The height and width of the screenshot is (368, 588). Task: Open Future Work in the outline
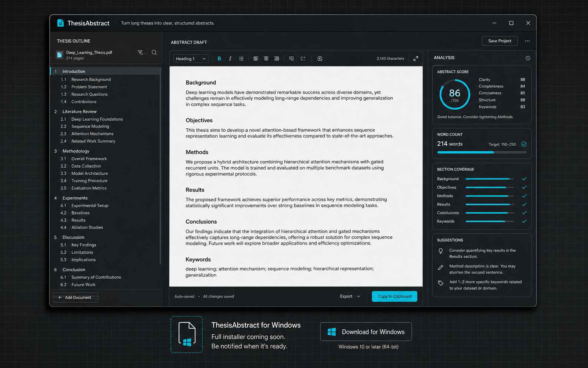coord(83,285)
